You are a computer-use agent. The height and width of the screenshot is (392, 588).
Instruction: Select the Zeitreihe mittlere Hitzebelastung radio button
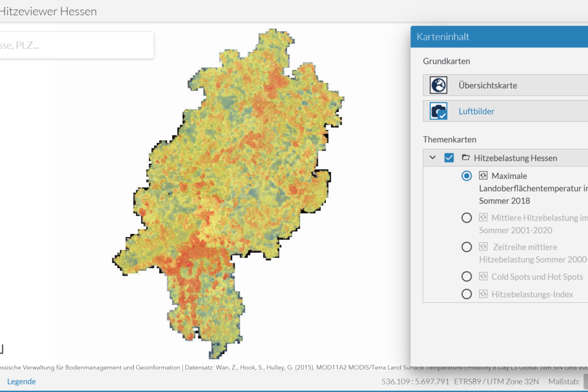(467, 247)
